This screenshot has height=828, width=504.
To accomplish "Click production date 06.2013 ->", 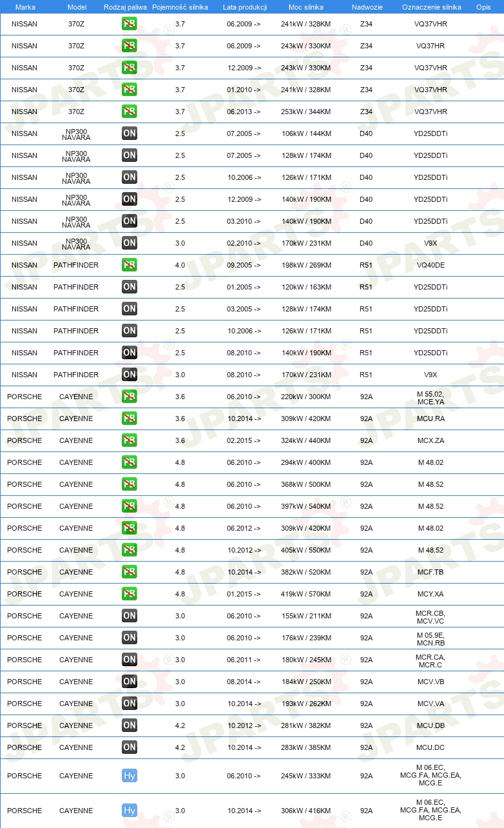I will point(244,112).
